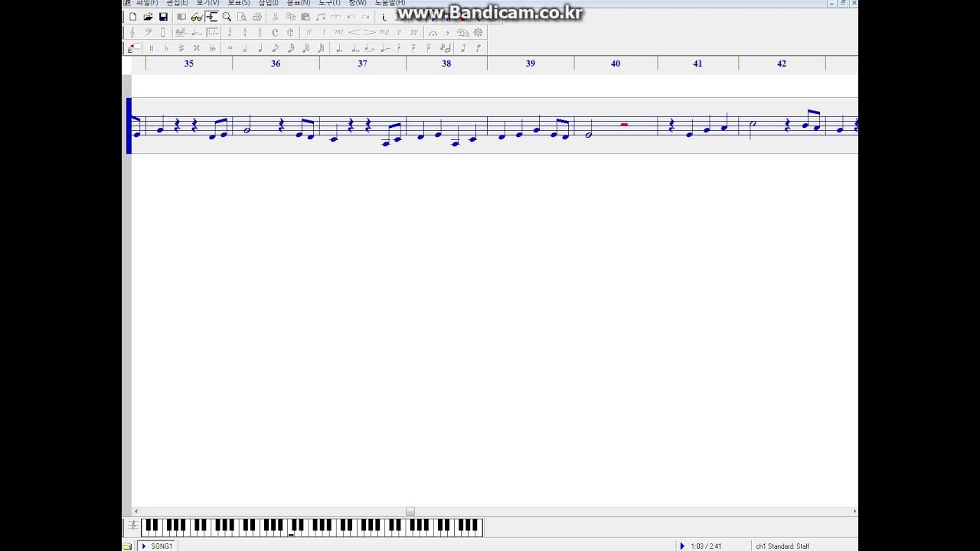This screenshot has height=551, width=980.
Task: Toggle dotted note modifier
Action: pos(338,47)
